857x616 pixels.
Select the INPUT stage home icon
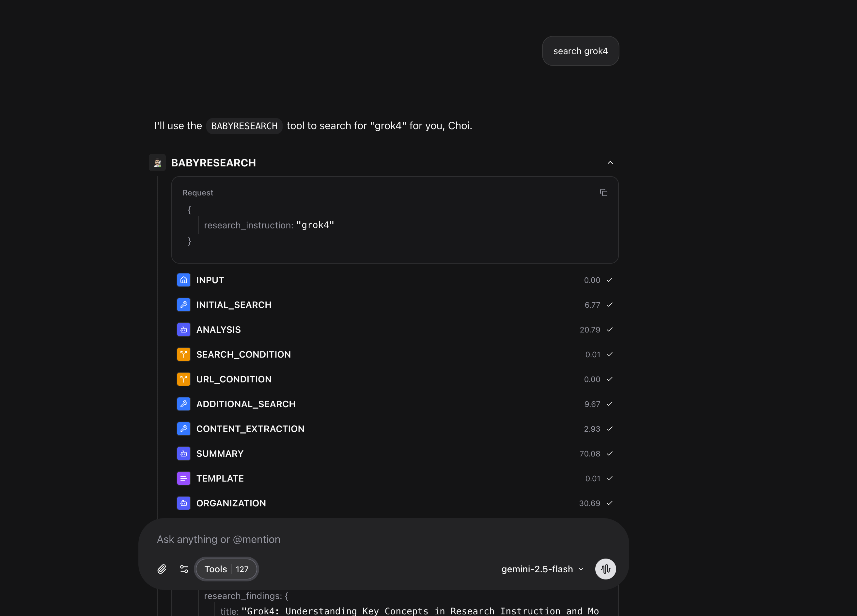pos(184,280)
